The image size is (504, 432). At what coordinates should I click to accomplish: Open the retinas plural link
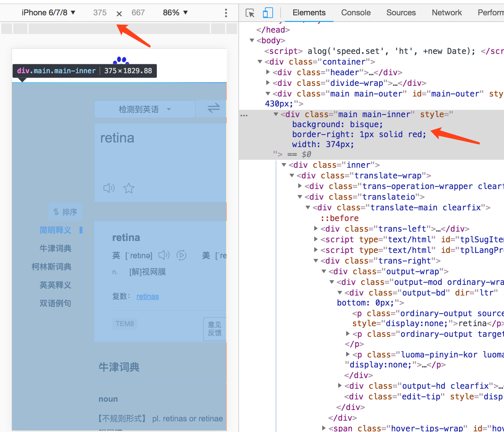pos(147,296)
